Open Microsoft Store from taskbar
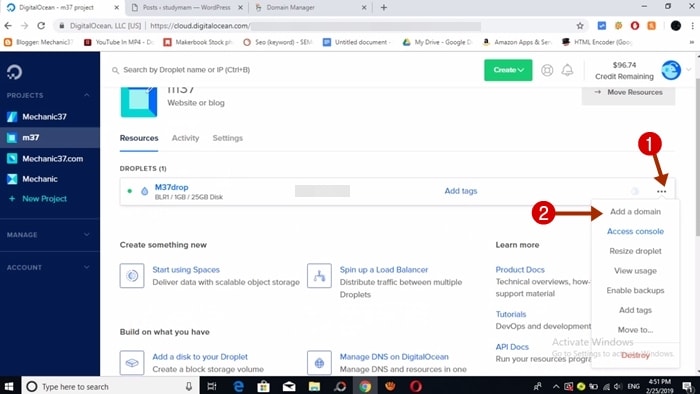 click(263, 386)
